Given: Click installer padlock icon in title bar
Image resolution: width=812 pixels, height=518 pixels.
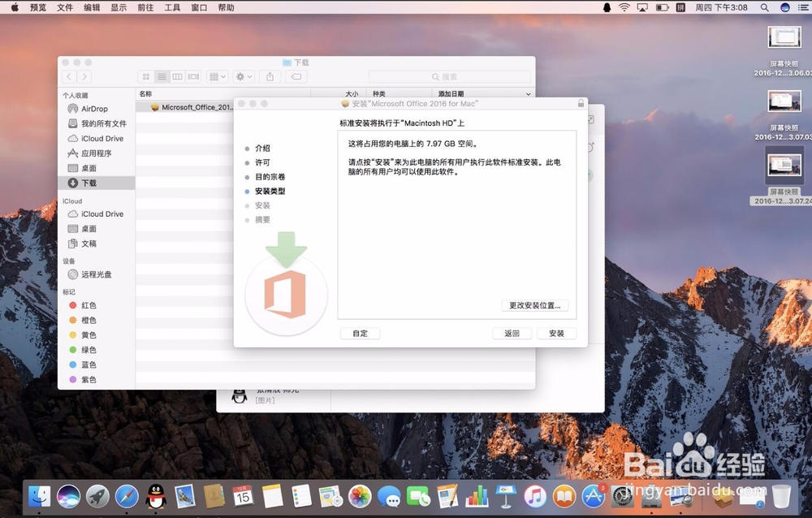Looking at the screenshot, I should coord(581,103).
